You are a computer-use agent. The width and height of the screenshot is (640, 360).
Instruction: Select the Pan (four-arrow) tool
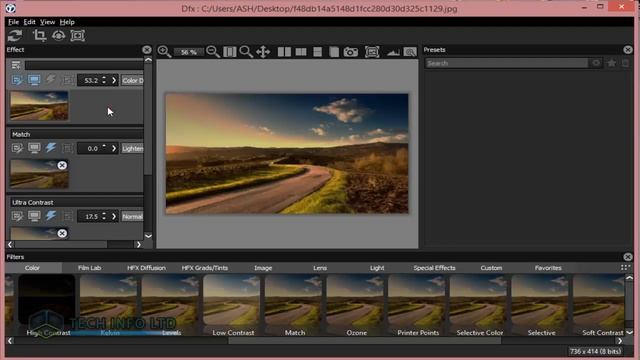[x=263, y=52]
